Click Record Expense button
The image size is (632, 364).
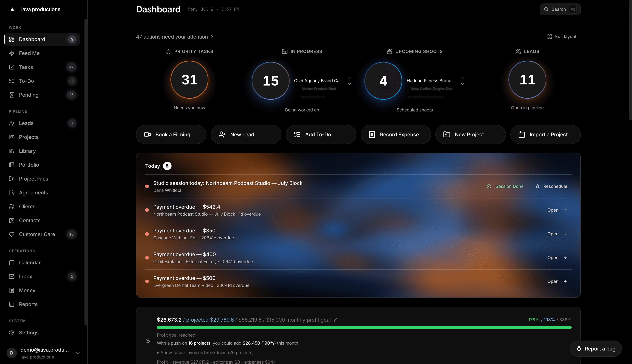tap(396, 134)
